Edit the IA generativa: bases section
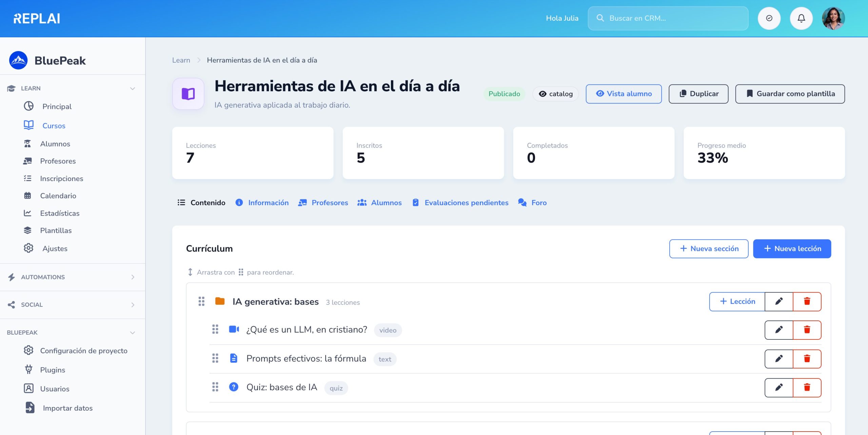This screenshot has width=868, height=435. tap(779, 302)
